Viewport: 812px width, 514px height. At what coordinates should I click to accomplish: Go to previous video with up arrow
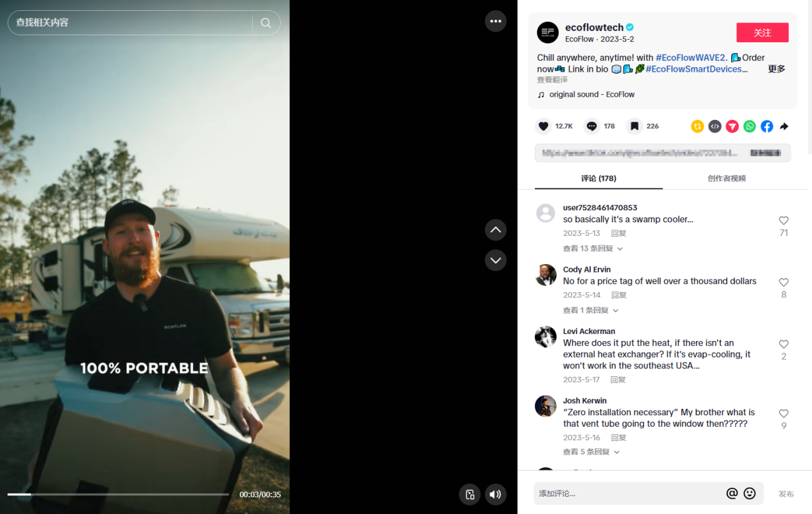[x=495, y=229]
